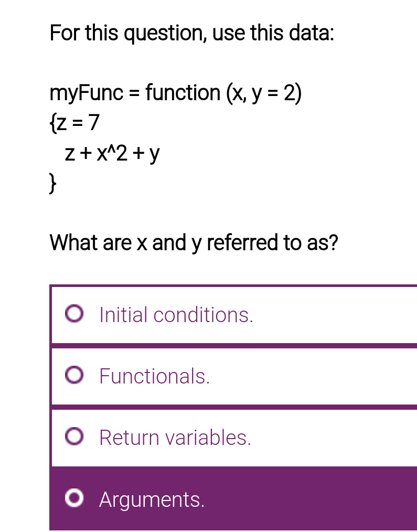Click the myFunc code snippet

(x=175, y=93)
